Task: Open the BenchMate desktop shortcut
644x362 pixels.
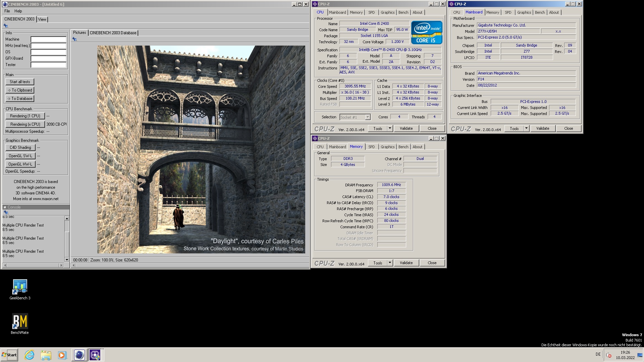Action: [20, 324]
